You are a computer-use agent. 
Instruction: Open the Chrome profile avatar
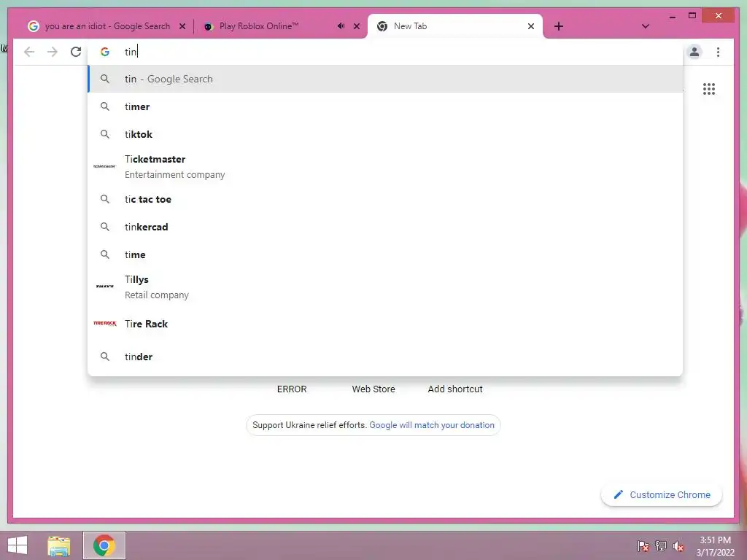[x=694, y=52]
